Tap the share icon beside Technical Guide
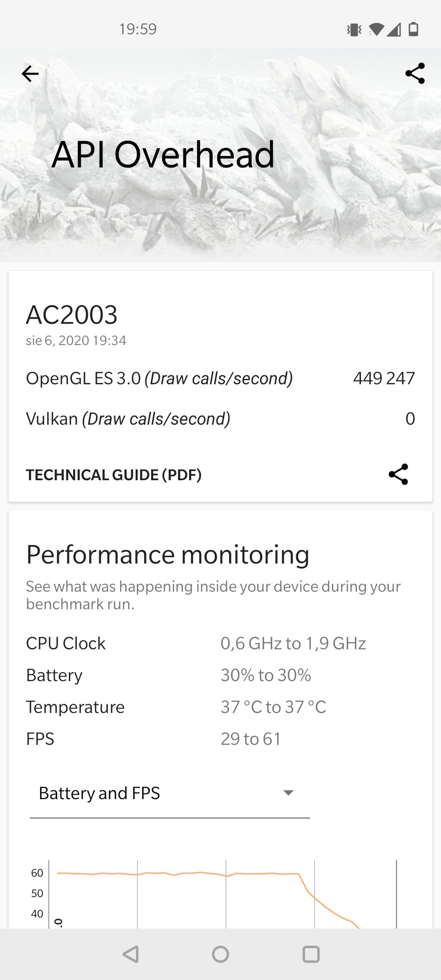The height and width of the screenshot is (980, 441). tap(398, 474)
